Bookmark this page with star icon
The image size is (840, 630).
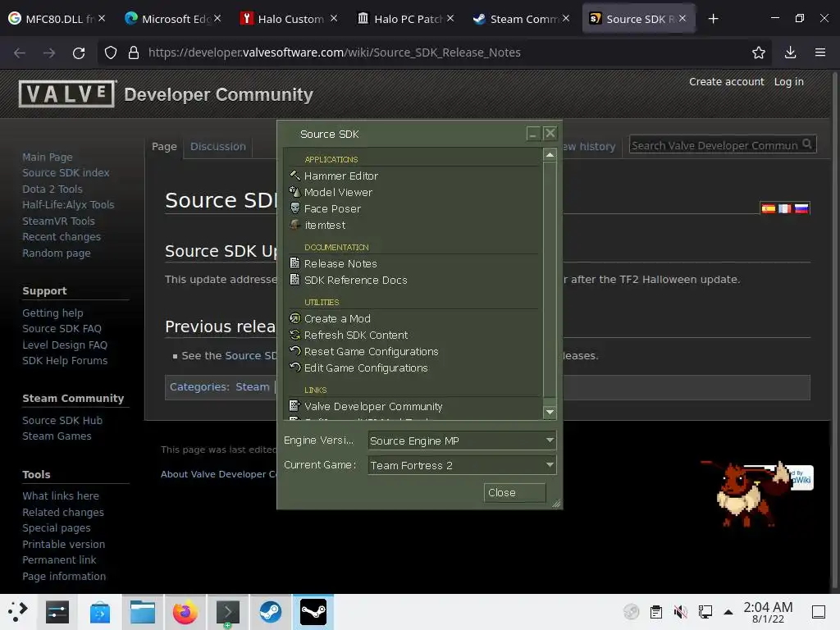(x=759, y=52)
